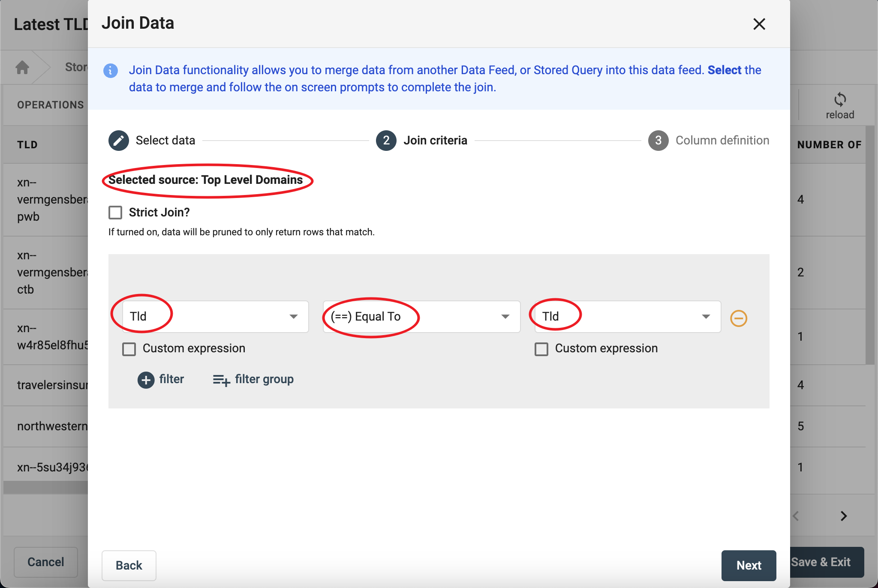Click the reload icon
Viewport: 878px width, 588px height.
click(x=840, y=100)
